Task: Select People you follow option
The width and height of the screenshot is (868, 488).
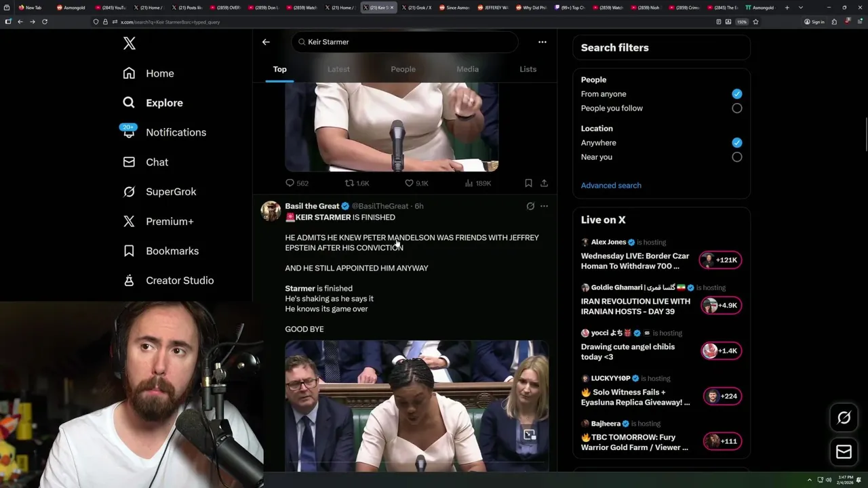Action: click(736, 108)
